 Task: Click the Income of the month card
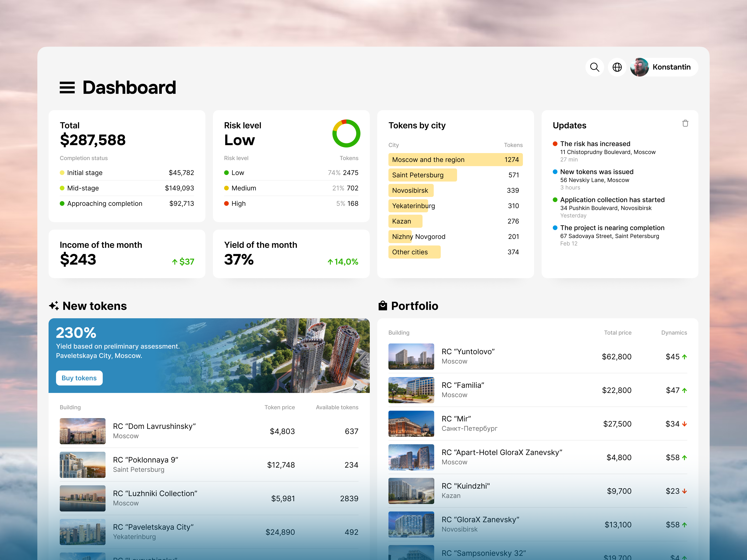click(x=127, y=254)
